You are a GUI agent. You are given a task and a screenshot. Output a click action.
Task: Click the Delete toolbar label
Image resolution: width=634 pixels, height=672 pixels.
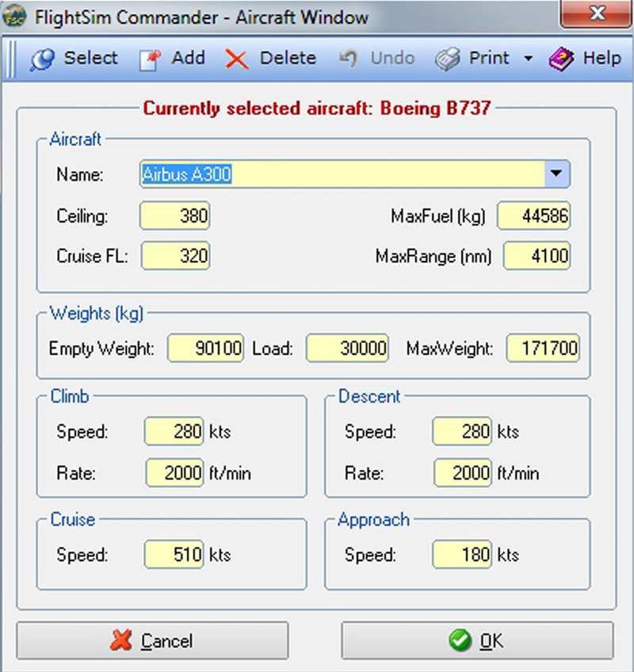(288, 58)
